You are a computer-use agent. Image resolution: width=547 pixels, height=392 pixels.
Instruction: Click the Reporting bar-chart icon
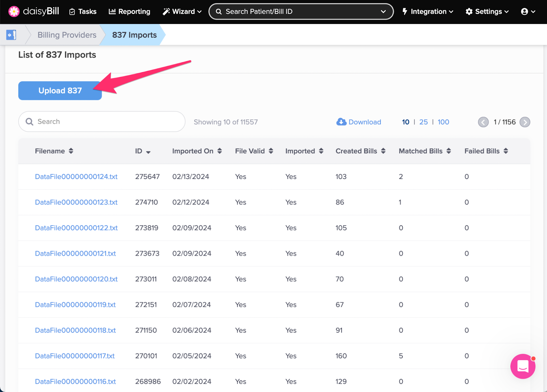pyautogui.click(x=113, y=11)
